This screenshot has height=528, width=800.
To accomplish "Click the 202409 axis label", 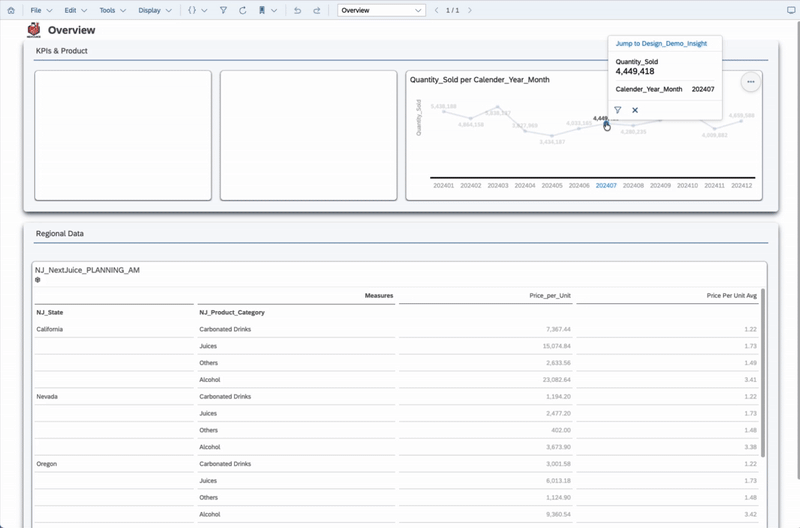I will coord(660,186).
